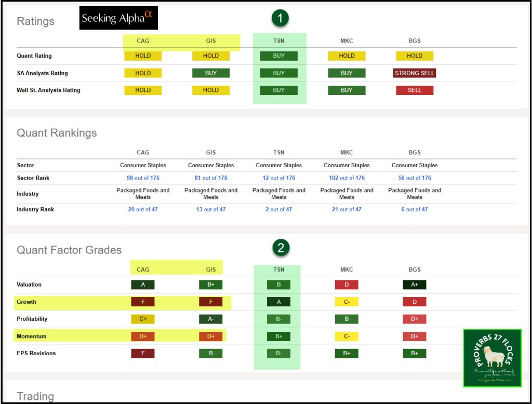Open BGS industry rank 6 out of 47
Viewport: 532px width, 404px height.
click(414, 210)
